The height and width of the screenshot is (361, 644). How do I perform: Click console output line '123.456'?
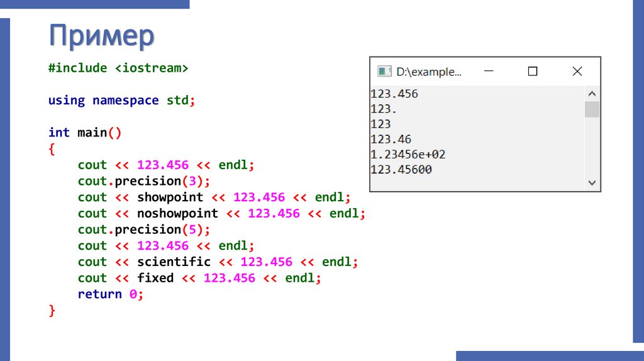click(x=394, y=94)
